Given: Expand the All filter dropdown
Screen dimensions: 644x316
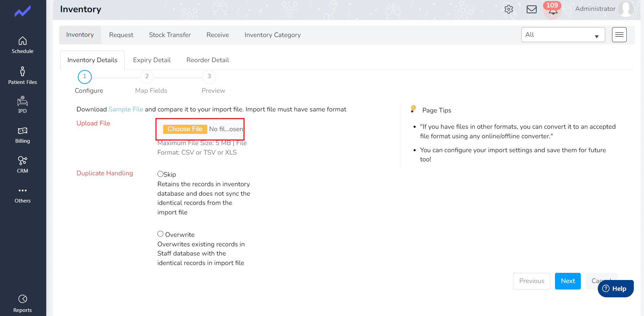Looking at the screenshot, I should pos(563,35).
